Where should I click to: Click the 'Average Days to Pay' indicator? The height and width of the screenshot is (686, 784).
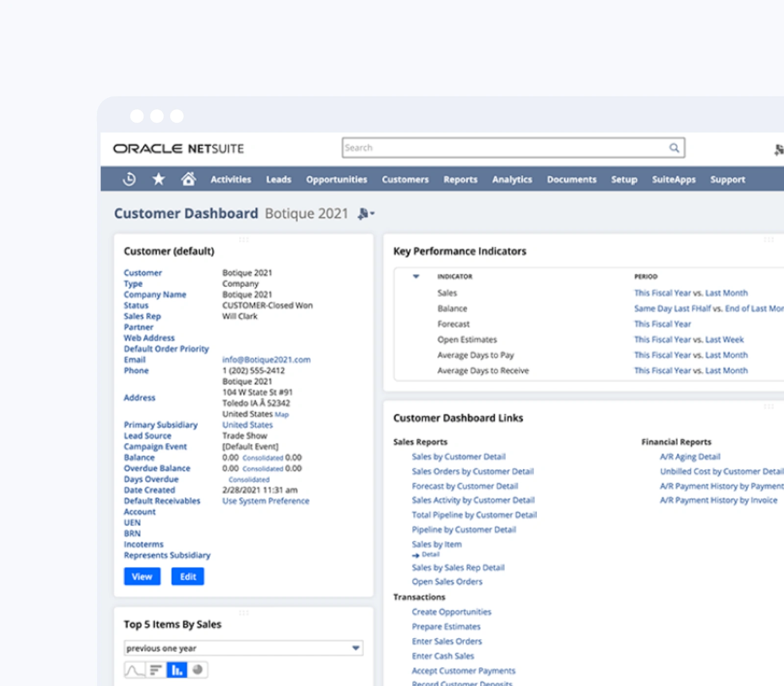click(475, 355)
